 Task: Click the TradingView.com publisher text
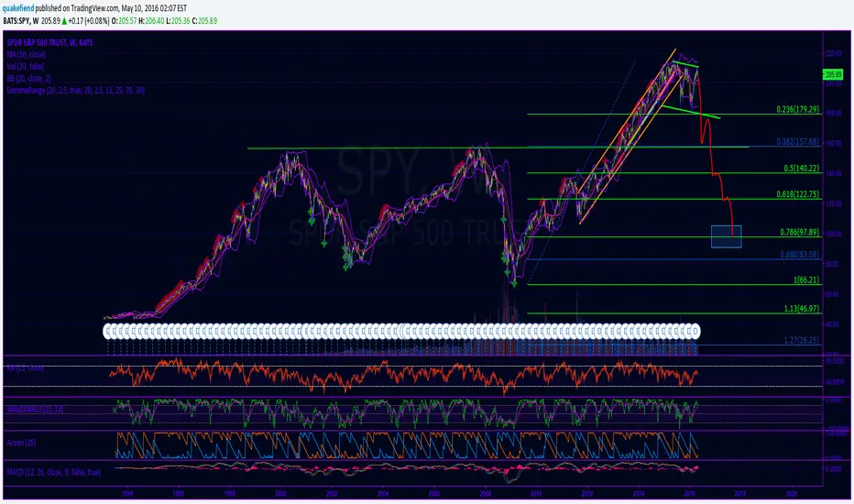(94, 8)
